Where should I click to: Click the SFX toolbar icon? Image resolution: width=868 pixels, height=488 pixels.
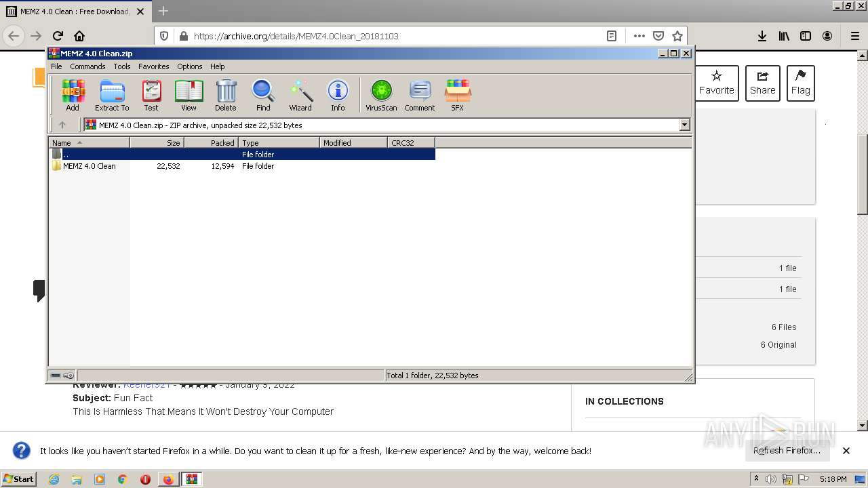pos(458,95)
